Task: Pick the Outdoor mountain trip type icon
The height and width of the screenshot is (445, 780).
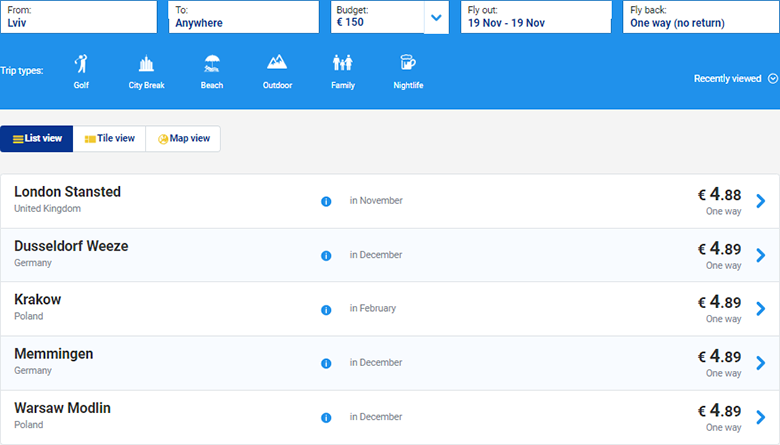Action: pyautogui.click(x=277, y=65)
